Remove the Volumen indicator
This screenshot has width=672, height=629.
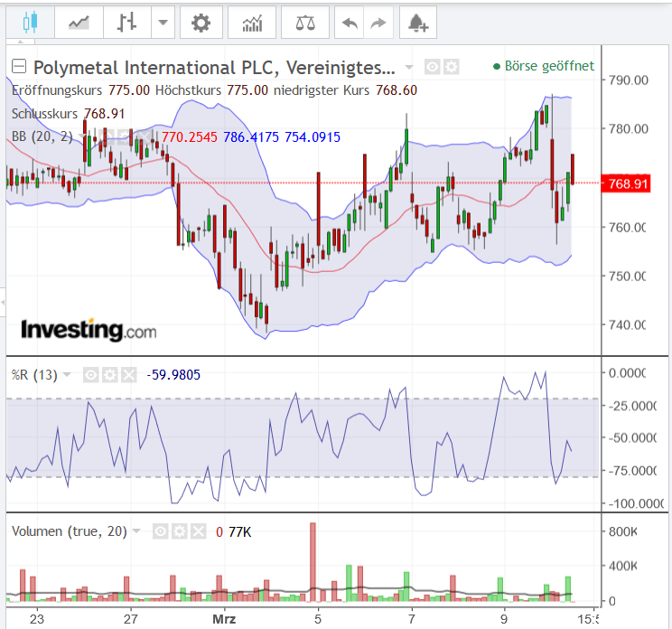click(198, 531)
